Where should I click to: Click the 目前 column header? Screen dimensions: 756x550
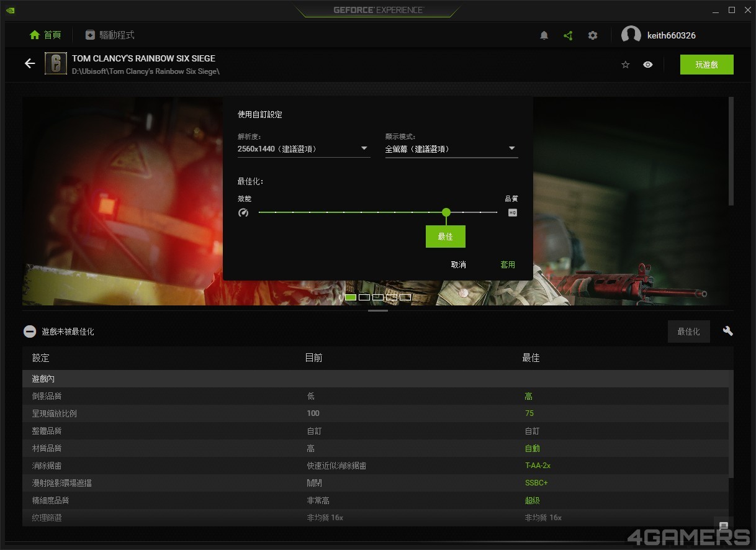point(313,358)
